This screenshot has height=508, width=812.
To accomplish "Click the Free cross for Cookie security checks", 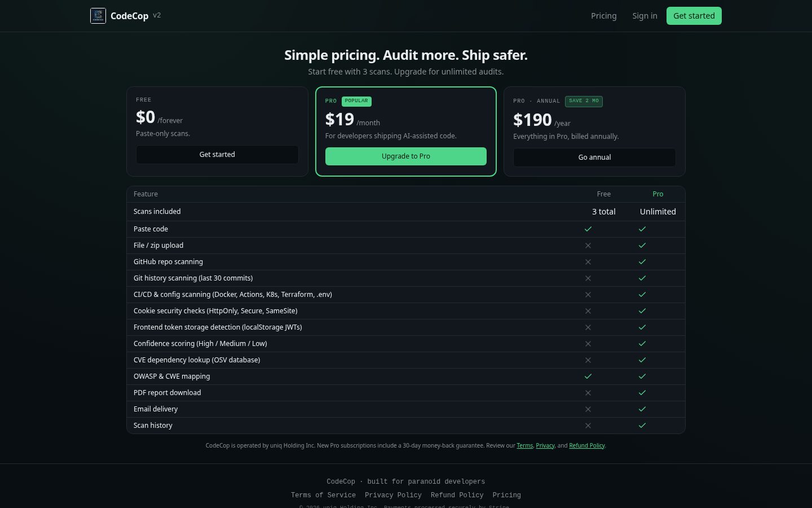I will pyautogui.click(x=588, y=311).
